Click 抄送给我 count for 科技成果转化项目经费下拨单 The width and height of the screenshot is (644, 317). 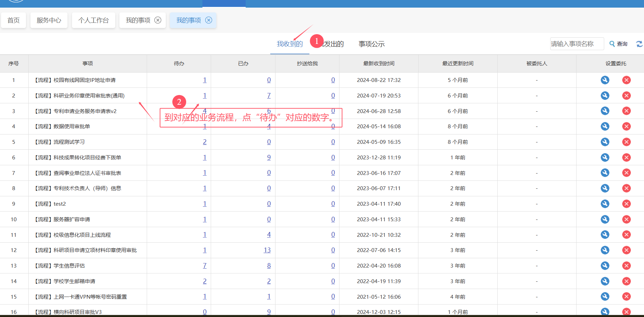333,158
